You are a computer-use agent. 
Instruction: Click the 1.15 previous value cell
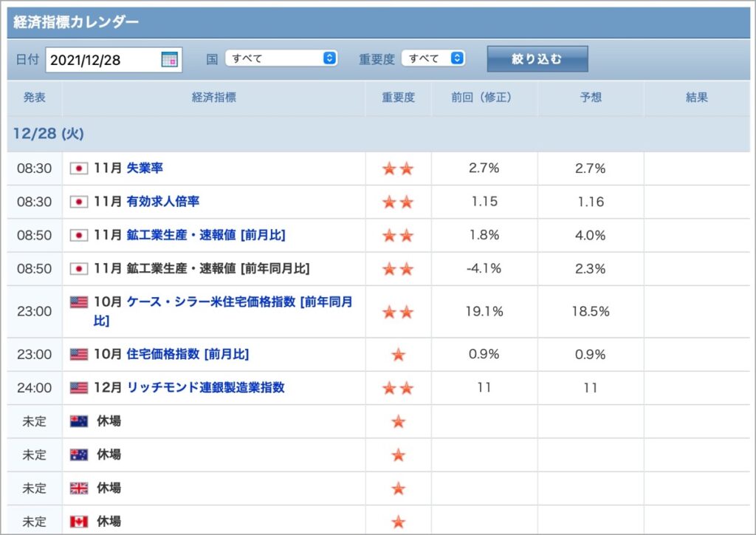coord(484,202)
